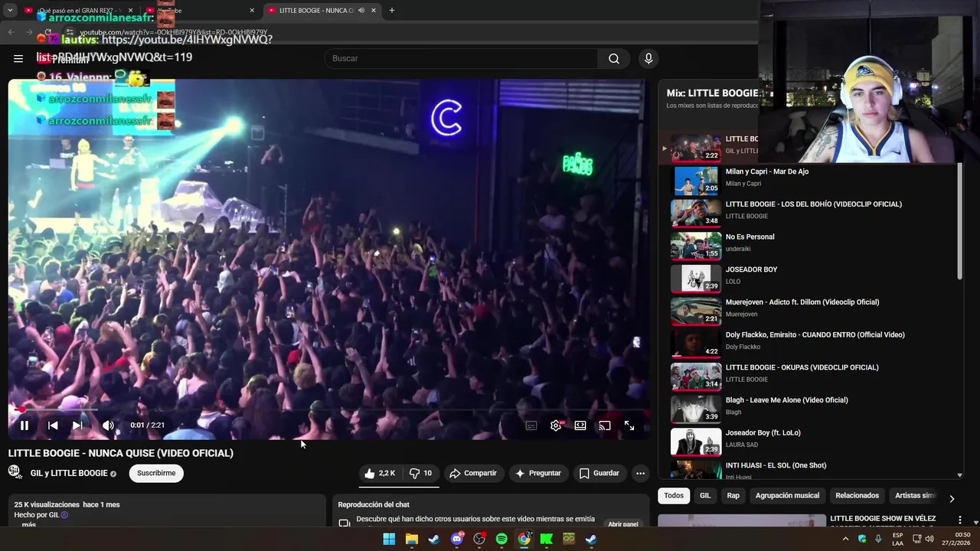Click in the Buscar search field
This screenshot has width=980, height=551.
click(461, 59)
